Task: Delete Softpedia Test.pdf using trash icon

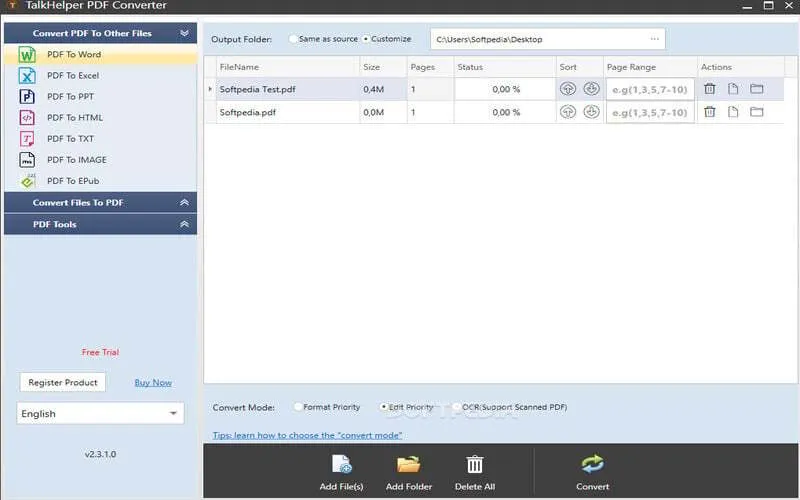Action: (x=710, y=89)
